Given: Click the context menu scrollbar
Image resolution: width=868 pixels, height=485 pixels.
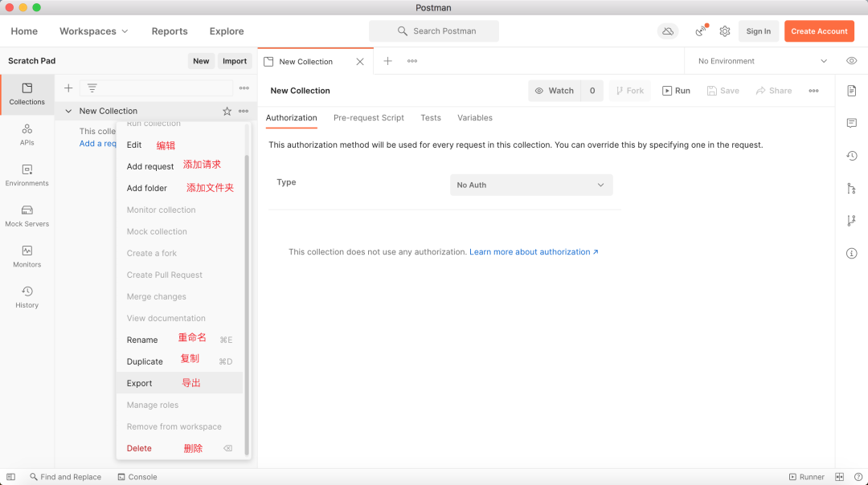Looking at the screenshot, I should (247, 304).
